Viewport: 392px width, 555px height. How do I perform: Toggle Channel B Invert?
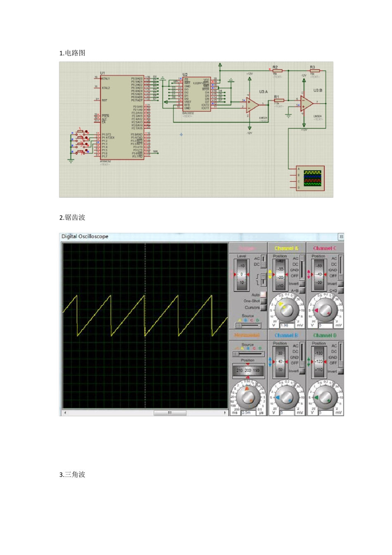pos(302,371)
